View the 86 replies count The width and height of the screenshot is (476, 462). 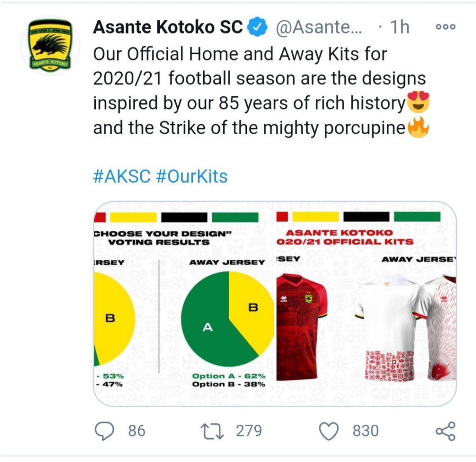(136, 431)
